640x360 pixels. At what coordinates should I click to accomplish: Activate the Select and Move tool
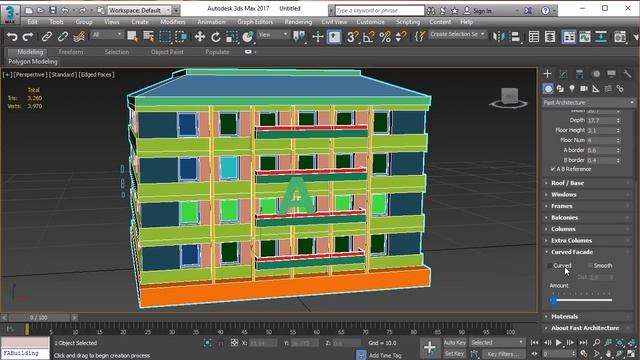tap(200, 37)
